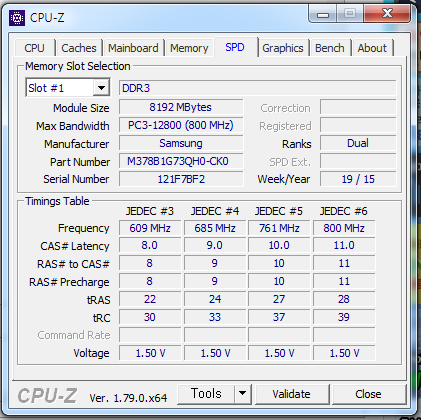Click tRAS value 28
Image resolution: width=421 pixels, height=420 pixels.
[344, 299]
